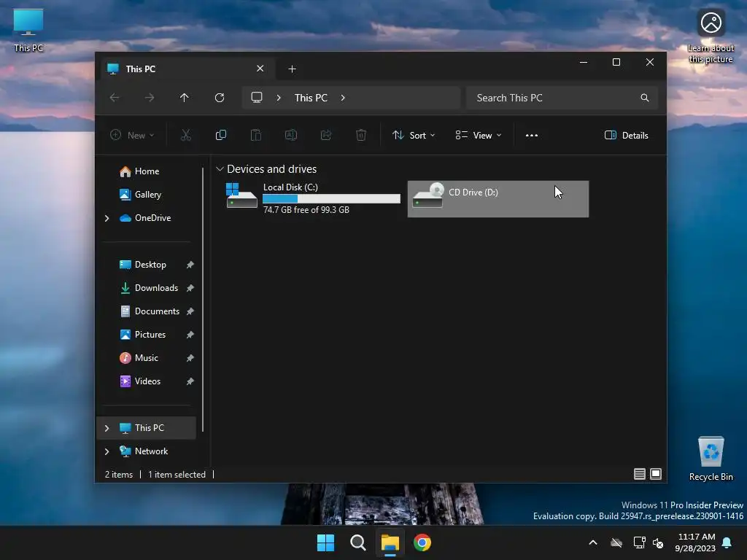Collapse the Devices and drives group
This screenshot has width=747, height=560.
220,169
